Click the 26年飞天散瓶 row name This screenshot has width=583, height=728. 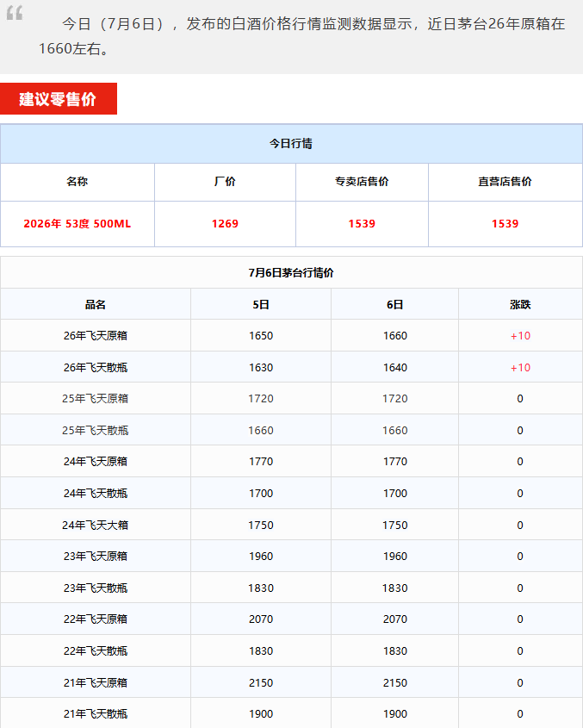95,367
